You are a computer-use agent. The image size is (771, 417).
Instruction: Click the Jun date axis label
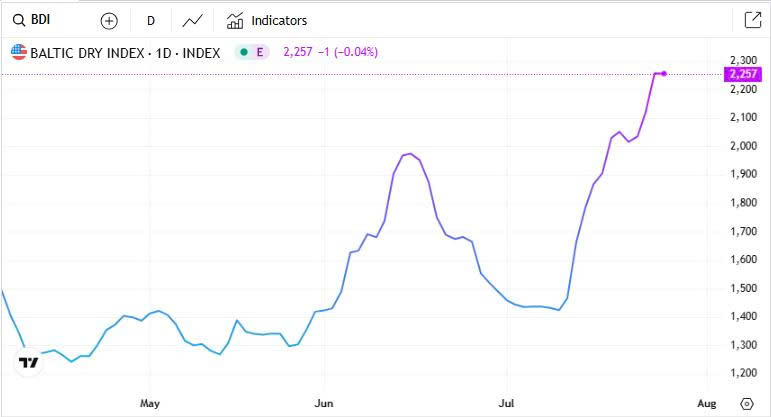coord(324,403)
